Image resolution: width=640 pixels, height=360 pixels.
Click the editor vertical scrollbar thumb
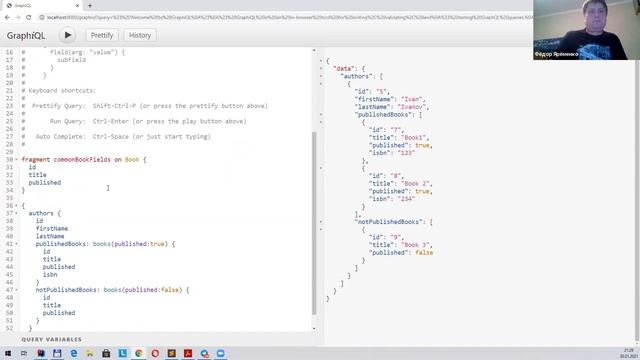[314, 223]
